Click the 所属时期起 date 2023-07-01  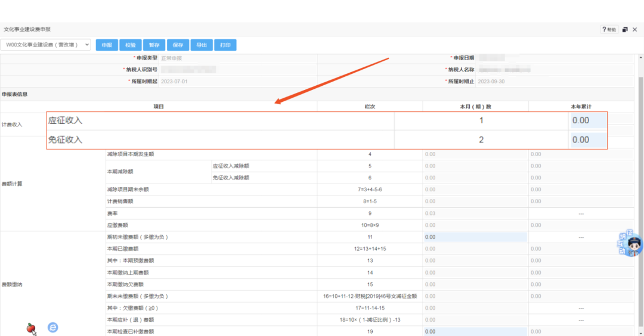(x=174, y=82)
